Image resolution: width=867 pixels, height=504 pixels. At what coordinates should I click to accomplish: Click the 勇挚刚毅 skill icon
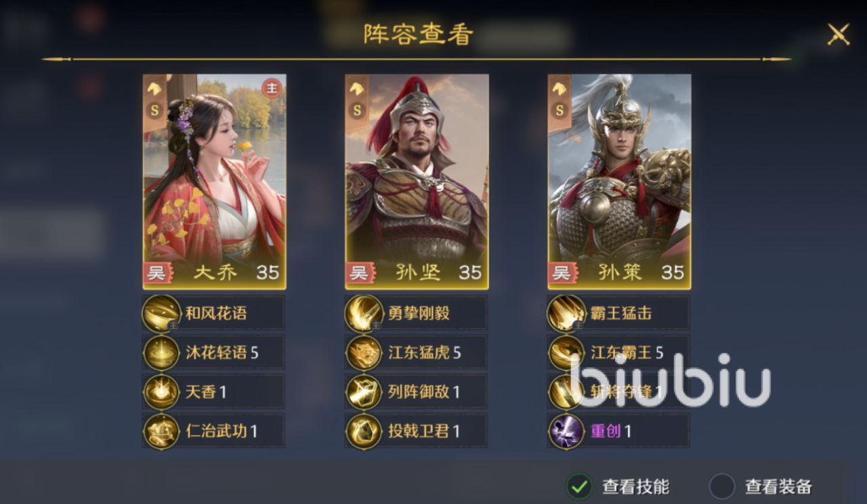[x=364, y=314]
